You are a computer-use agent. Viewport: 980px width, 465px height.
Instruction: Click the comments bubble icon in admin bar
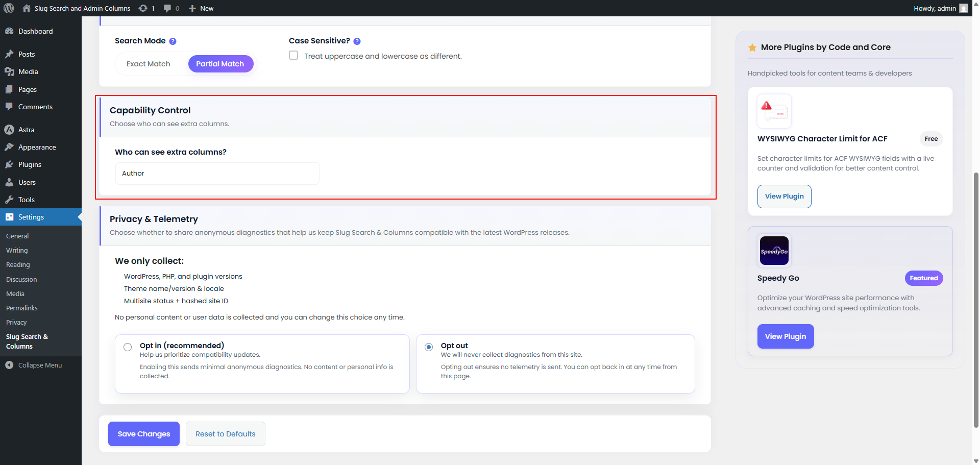click(168, 8)
